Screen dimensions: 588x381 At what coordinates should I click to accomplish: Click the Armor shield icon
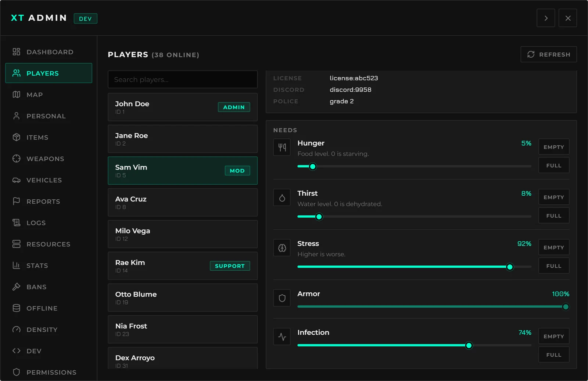282,298
